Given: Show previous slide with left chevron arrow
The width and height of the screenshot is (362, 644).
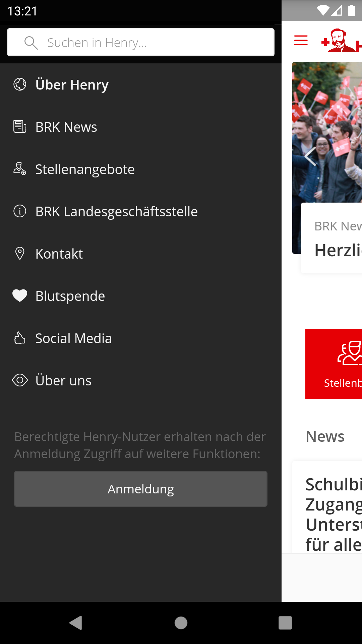Looking at the screenshot, I should (310, 156).
